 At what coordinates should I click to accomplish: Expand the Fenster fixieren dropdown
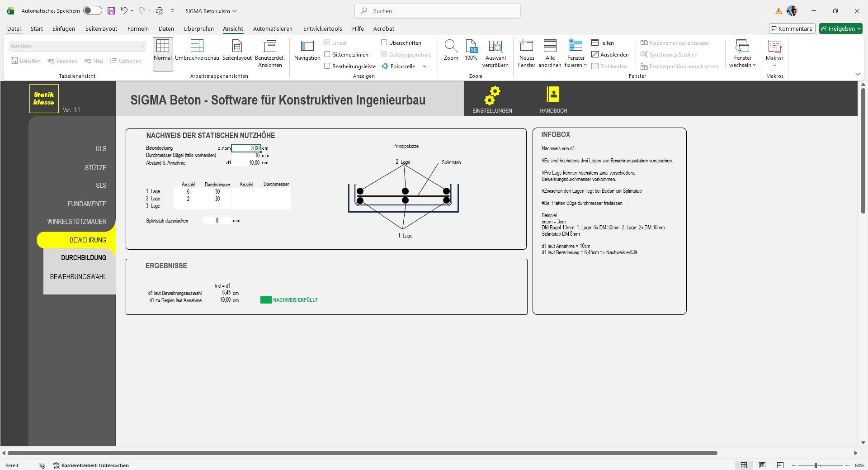point(576,62)
